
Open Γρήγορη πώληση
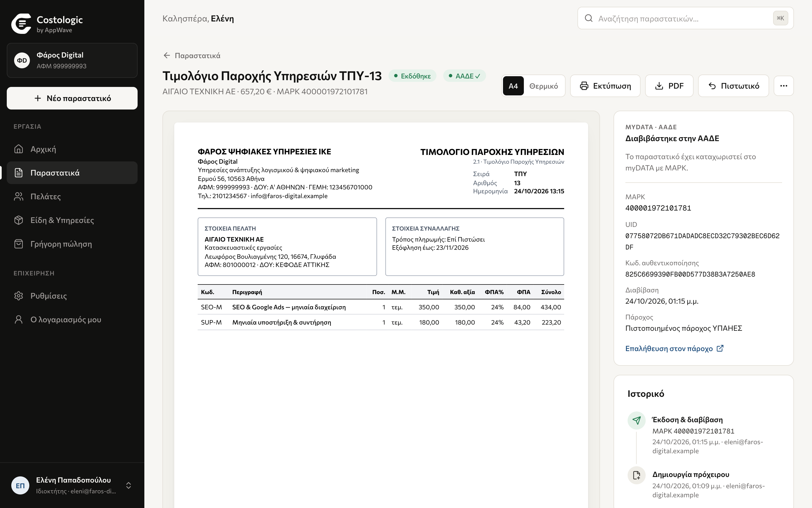[72, 244]
